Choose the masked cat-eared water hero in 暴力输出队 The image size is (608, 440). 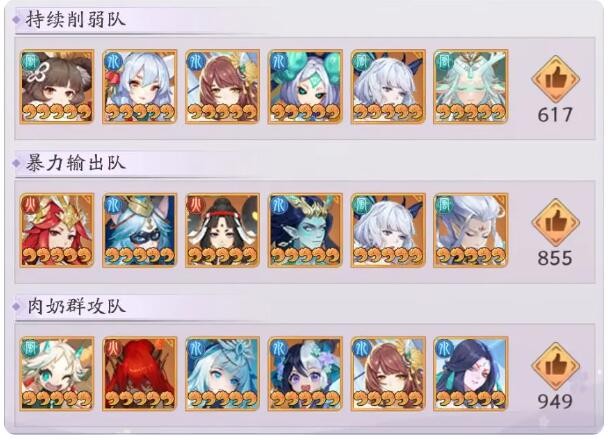[140, 230]
